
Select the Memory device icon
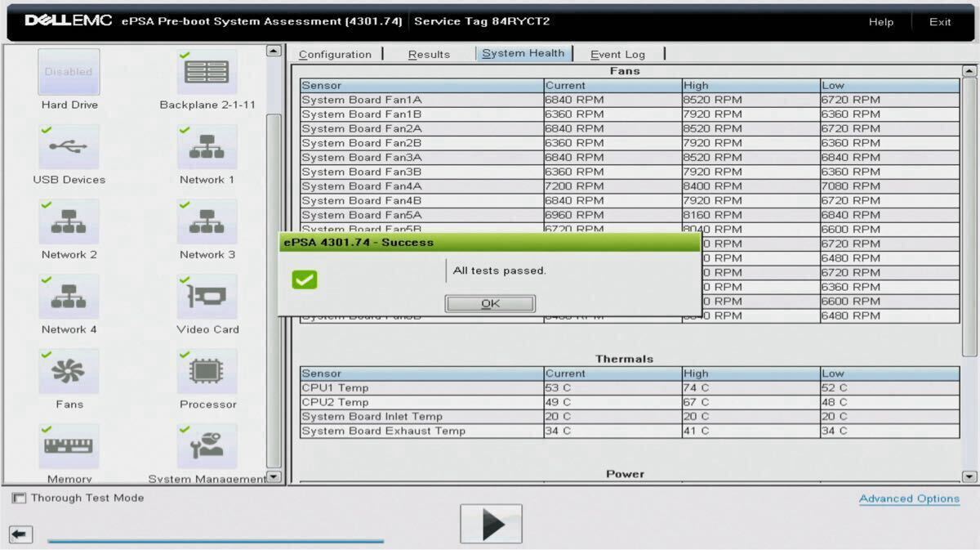pos(69,446)
